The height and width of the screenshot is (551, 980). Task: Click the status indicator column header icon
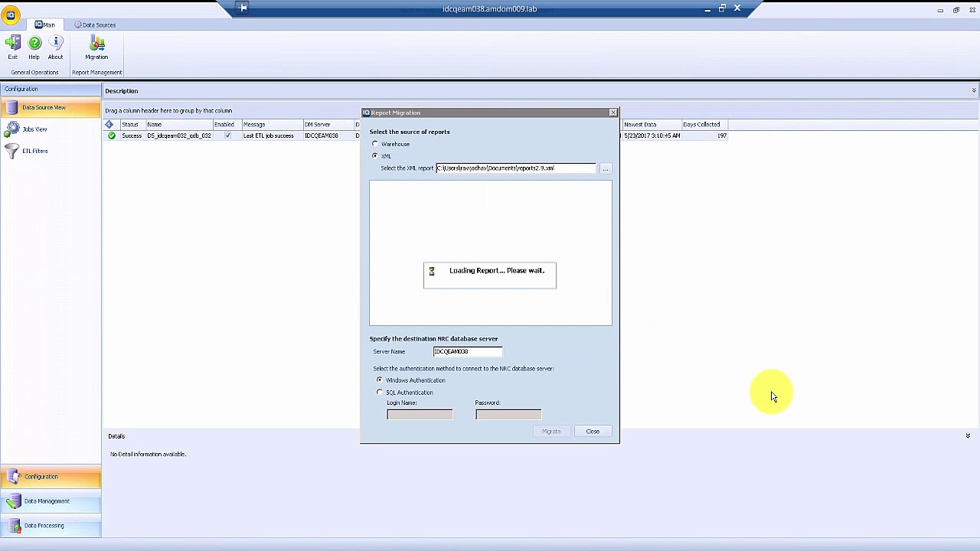109,124
